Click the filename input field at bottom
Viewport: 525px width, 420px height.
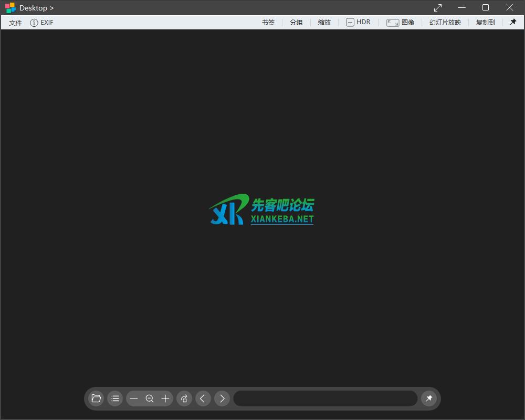[325, 398]
